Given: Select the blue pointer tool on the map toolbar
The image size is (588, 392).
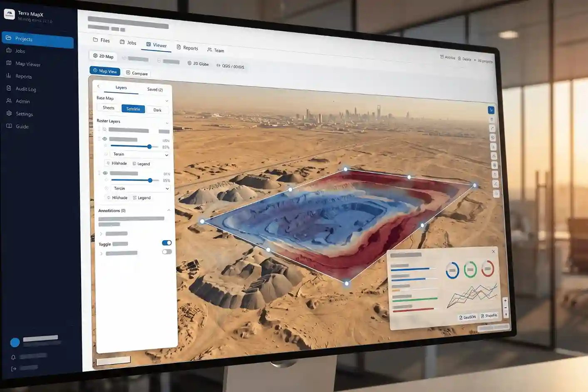Looking at the screenshot, I should 491,110.
